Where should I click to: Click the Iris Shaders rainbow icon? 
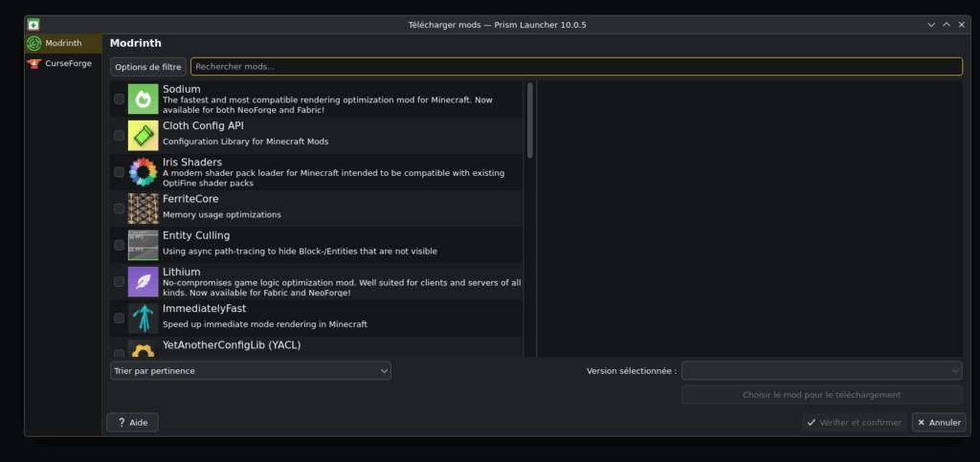click(x=143, y=171)
